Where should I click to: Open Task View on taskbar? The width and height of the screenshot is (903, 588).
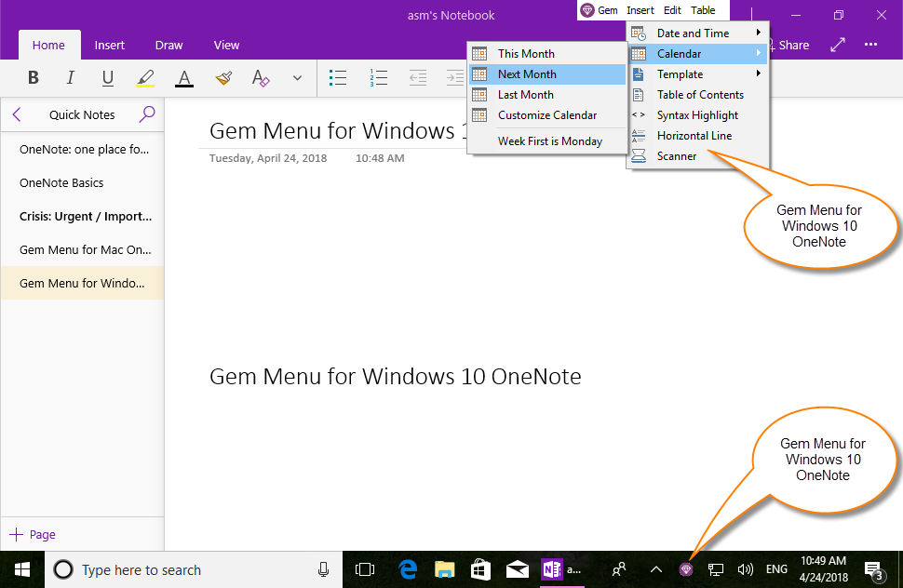point(365,569)
